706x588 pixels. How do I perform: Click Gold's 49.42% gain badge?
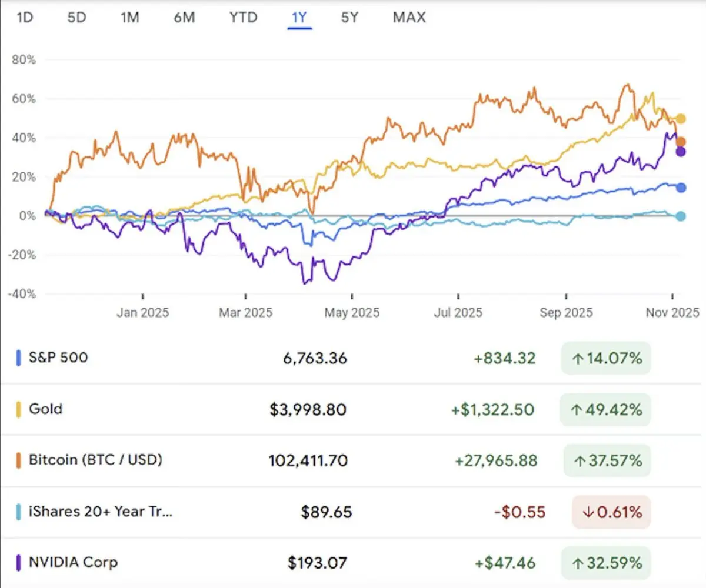(x=606, y=409)
